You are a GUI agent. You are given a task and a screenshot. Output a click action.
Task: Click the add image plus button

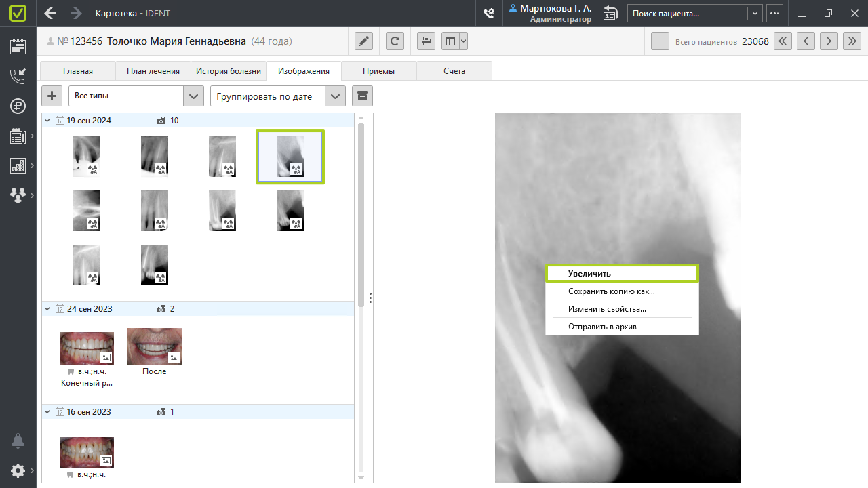[x=52, y=96]
